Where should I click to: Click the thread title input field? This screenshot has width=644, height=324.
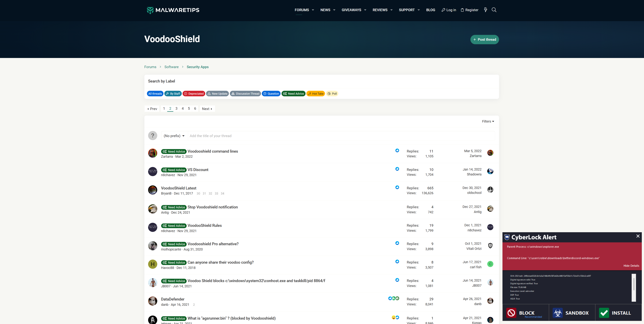340,136
